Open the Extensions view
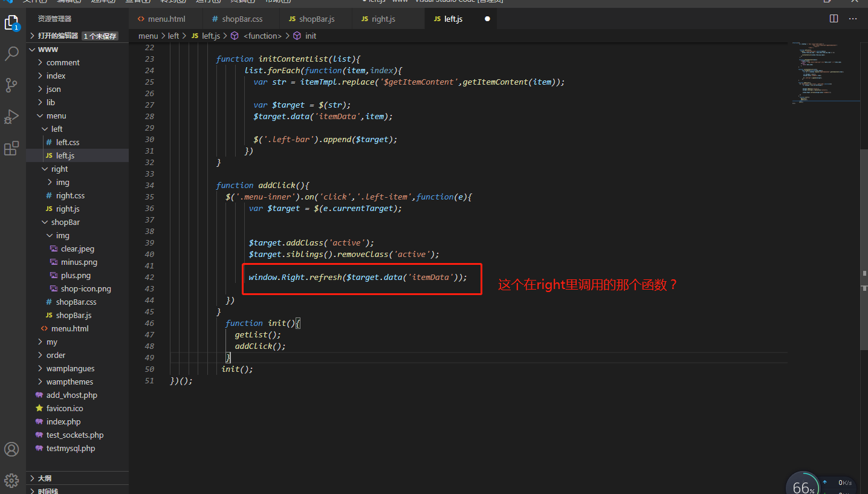Screen dimensions: 868x494 pyautogui.click(x=11, y=148)
